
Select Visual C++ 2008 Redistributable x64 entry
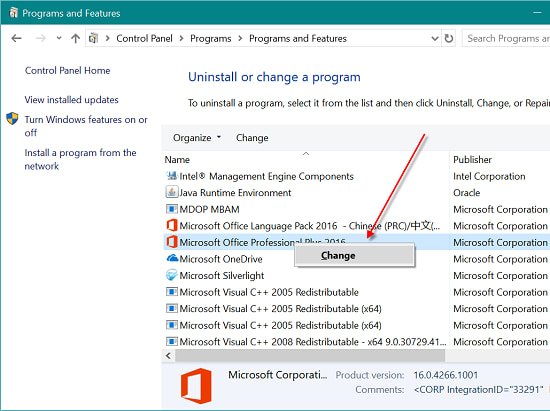313,342
